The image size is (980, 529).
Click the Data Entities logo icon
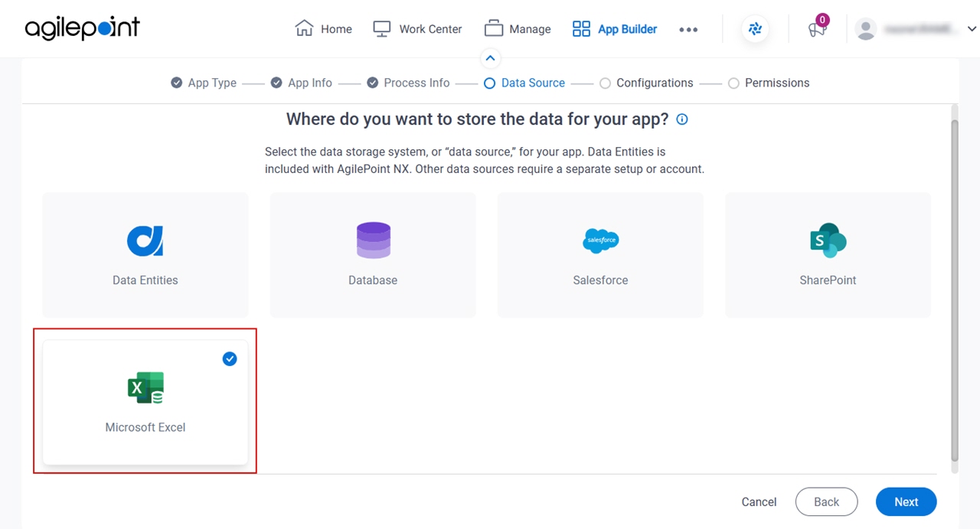coord(145,240)
